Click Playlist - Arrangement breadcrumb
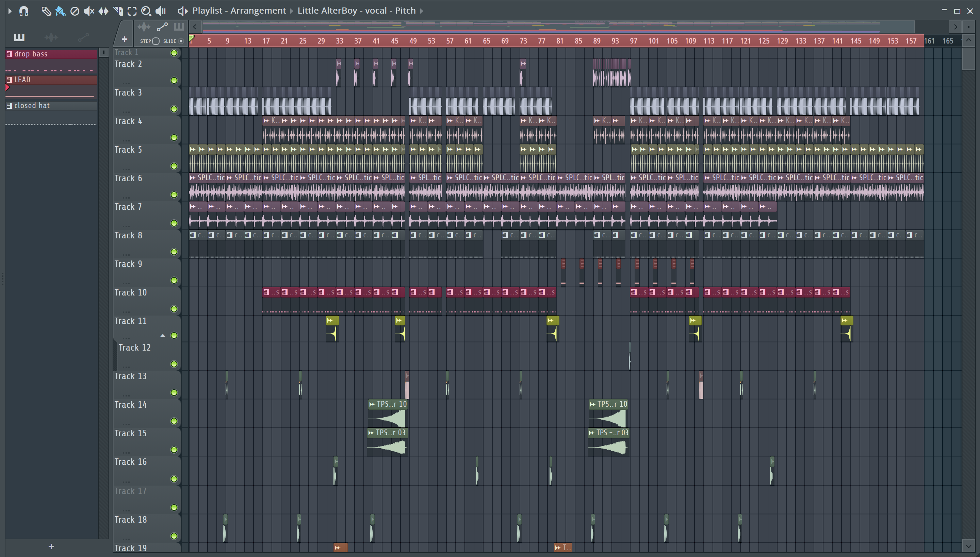This screenshot has height=557, width=980. tap(239, 11)
